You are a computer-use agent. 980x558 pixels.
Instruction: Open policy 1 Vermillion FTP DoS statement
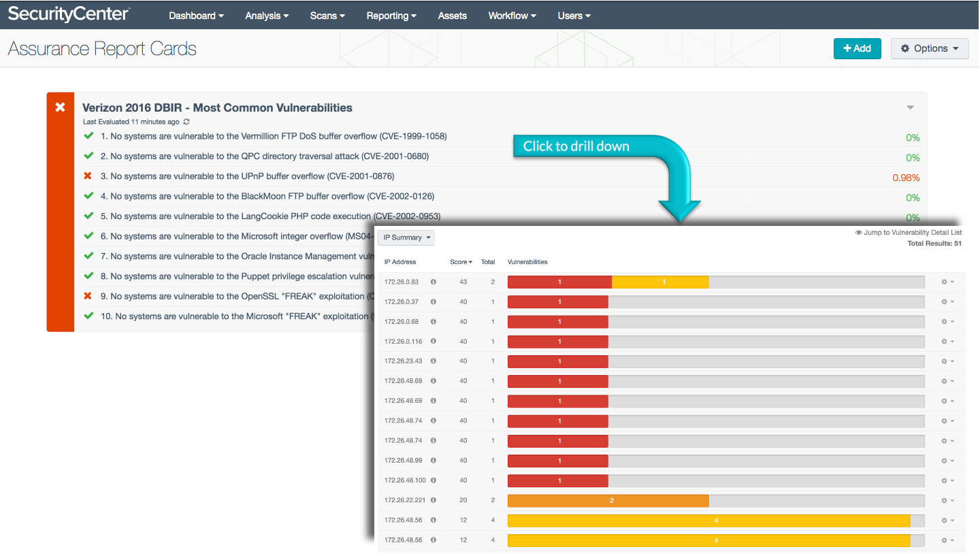(x=274, y=136)
